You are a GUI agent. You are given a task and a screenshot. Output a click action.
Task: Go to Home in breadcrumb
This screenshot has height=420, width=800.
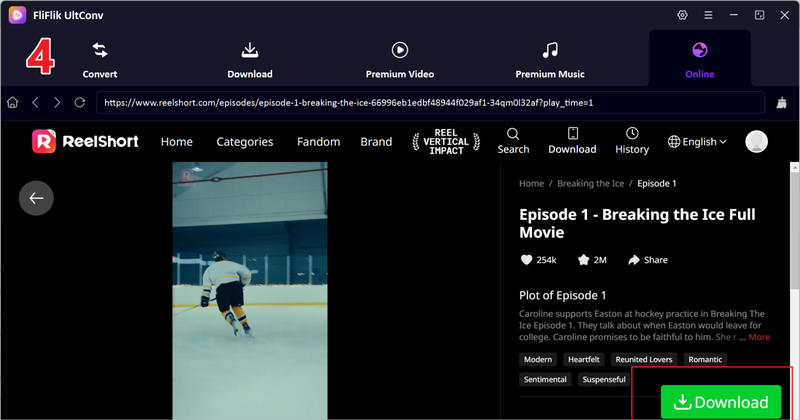[x=531, y=184]
